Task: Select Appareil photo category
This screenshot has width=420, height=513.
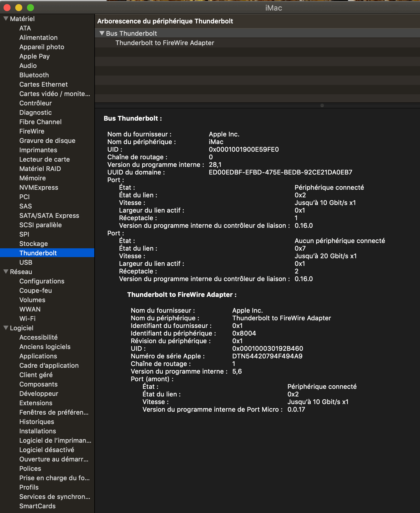Action: coord(42,47)
